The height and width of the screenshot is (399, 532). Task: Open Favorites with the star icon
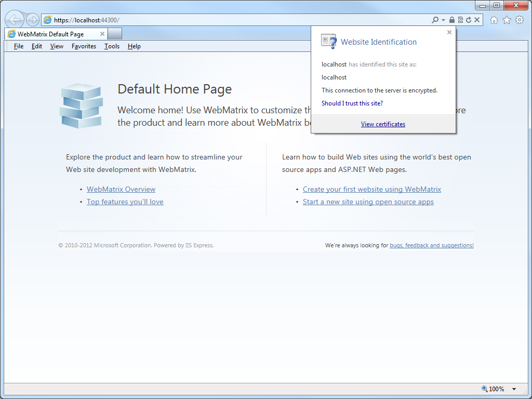[507, 20]
